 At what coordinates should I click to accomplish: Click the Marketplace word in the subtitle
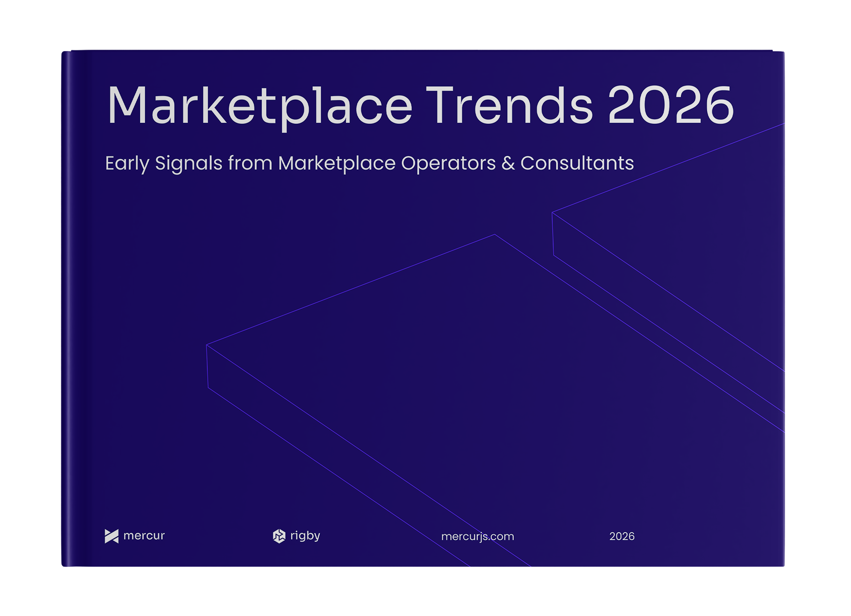coord(337,164)
